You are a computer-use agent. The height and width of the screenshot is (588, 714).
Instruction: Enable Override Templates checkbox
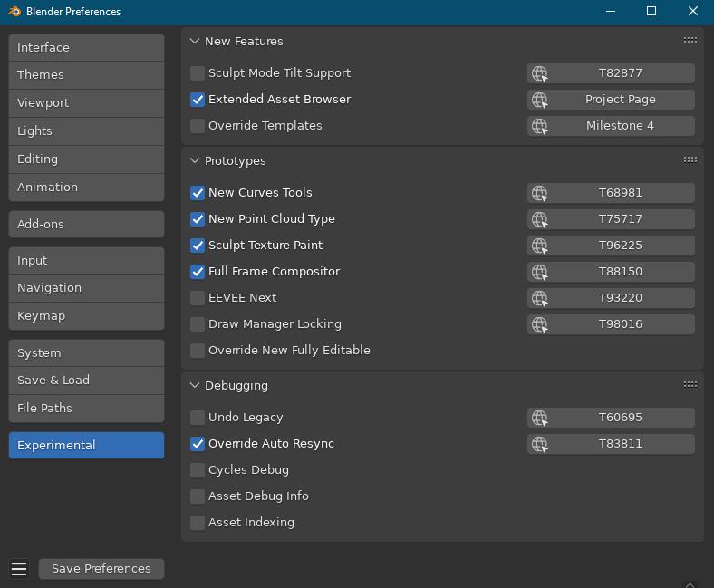198,126
